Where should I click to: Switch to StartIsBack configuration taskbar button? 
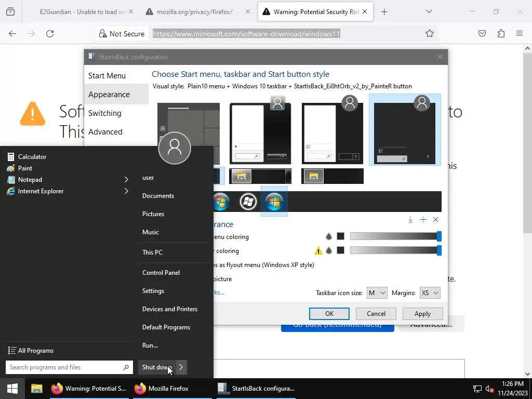tap(256, 389)
